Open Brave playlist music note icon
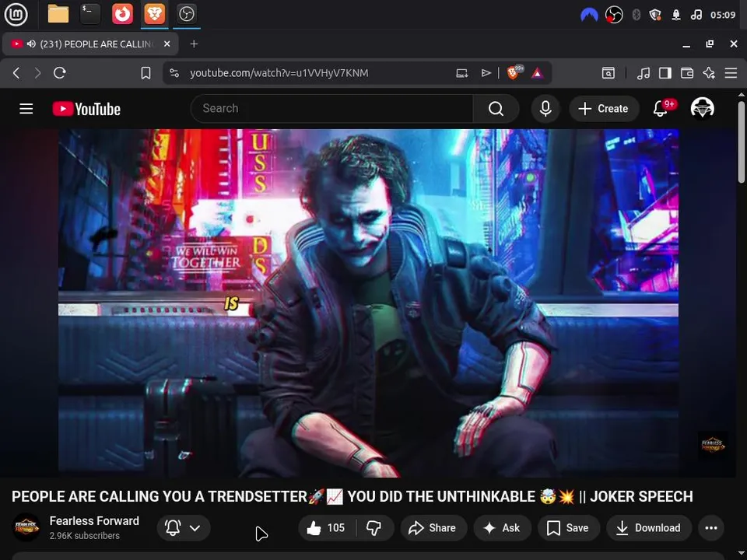The image size is (747, 560). click(644, 73)
